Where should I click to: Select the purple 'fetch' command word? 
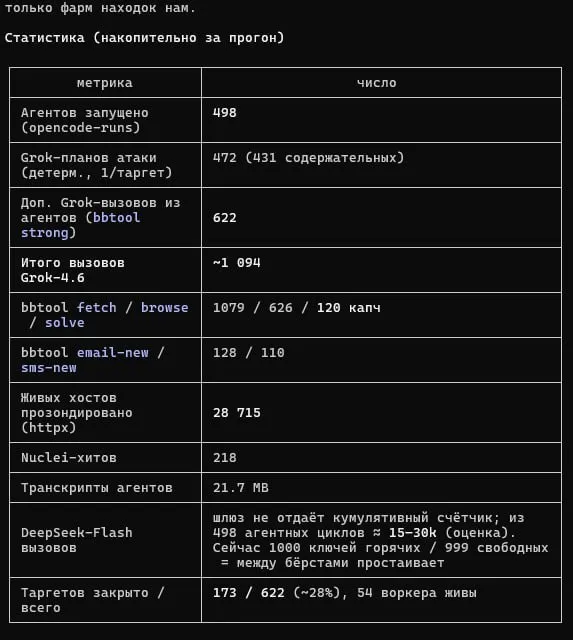pyautogui.click(x=97, y=307)
